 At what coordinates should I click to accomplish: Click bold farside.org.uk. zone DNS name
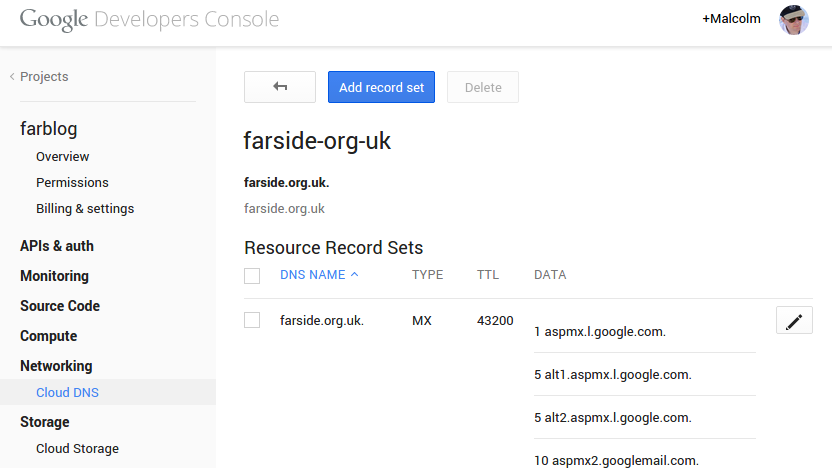(x=287, y=183)
